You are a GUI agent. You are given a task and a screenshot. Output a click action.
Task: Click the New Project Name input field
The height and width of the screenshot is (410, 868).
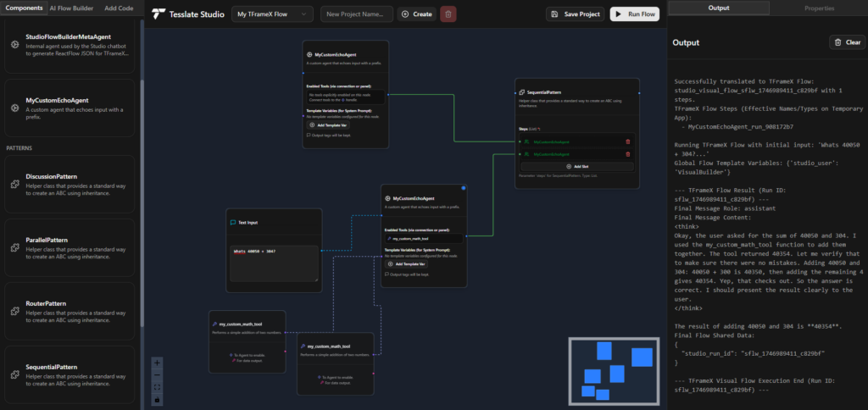coord(357,14)
